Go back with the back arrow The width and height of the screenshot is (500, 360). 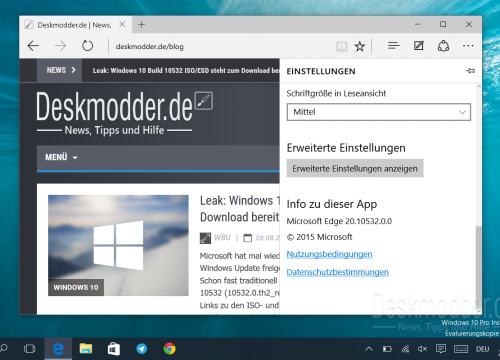[33, 46]
